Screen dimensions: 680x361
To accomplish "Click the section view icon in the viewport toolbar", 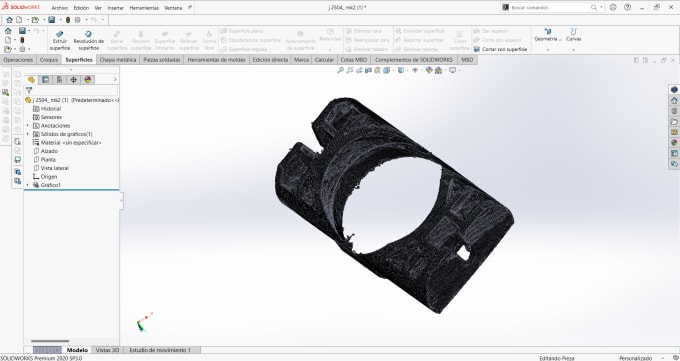I will (x=368, y=70).
